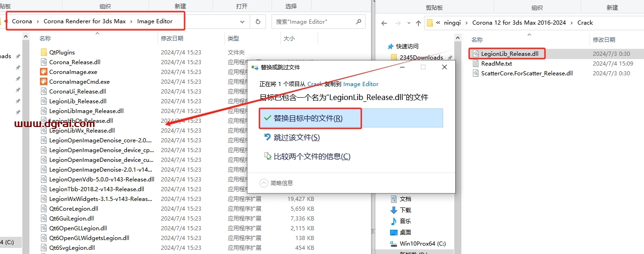Click the ReadMe.txt file icon
This screenshot has width=644, height=254.
pos(475,64)
